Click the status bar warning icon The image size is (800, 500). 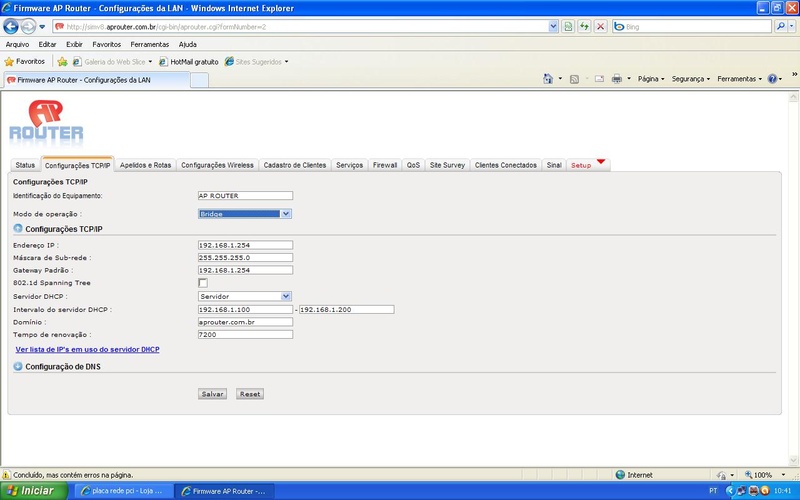point(6,474)
